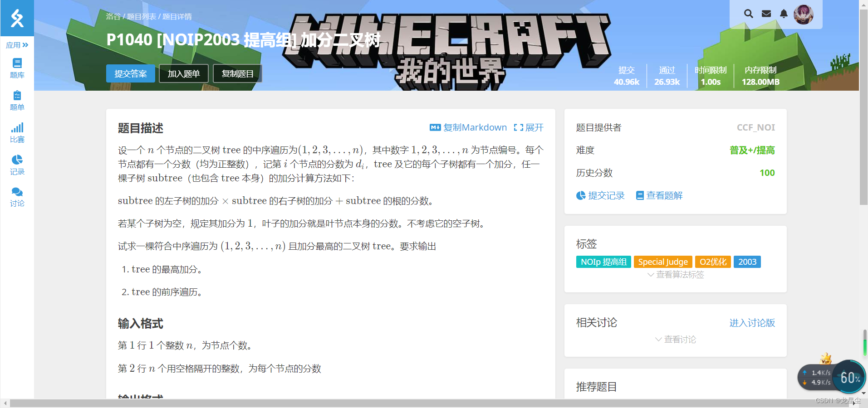Expand 查看算法标签 algorithm tags
Image resolution: width=868 pixels, height=408 pixels.
pos(676,274)
